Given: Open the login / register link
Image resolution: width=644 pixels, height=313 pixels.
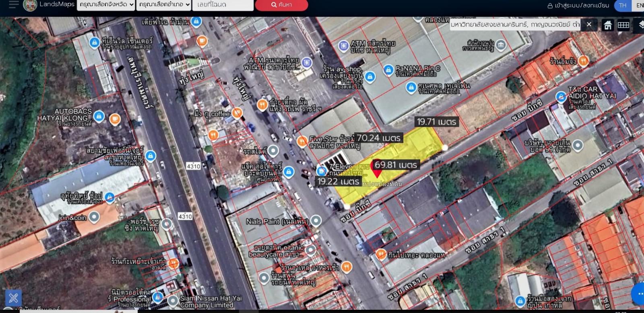Looking at the screenshot, I should click(578, 6).
